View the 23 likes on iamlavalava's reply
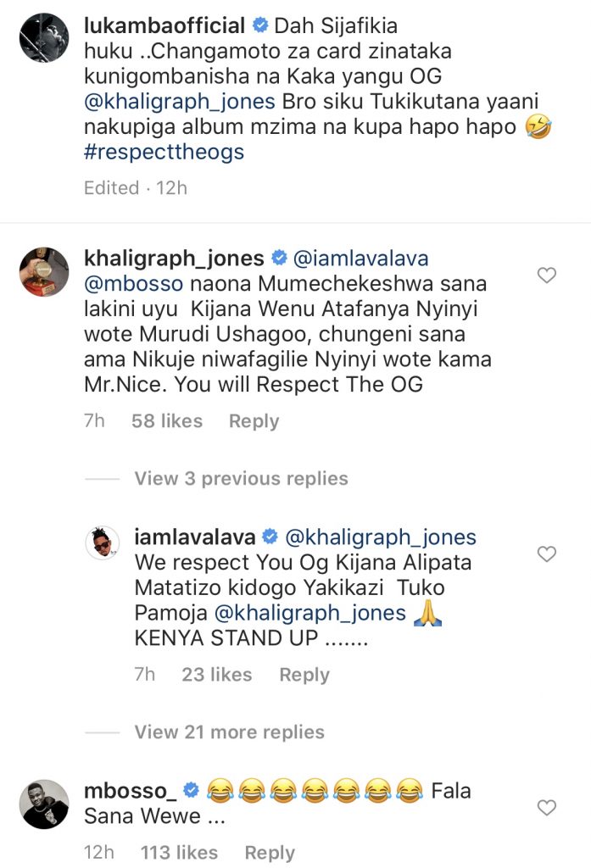The image size is (591, 868). (216, 675)
